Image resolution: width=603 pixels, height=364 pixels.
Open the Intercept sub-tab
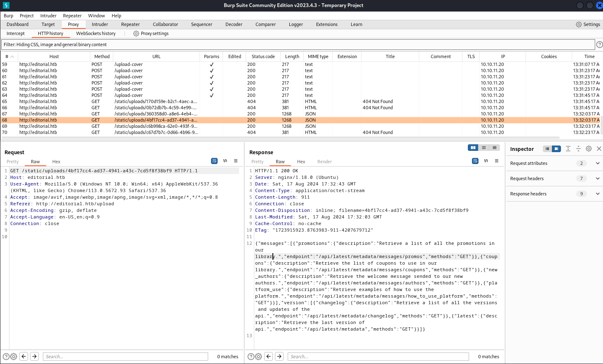click(16, 33)
